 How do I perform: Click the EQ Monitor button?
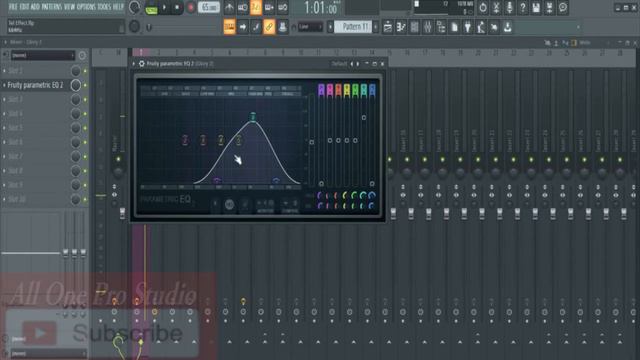point(265,205)
